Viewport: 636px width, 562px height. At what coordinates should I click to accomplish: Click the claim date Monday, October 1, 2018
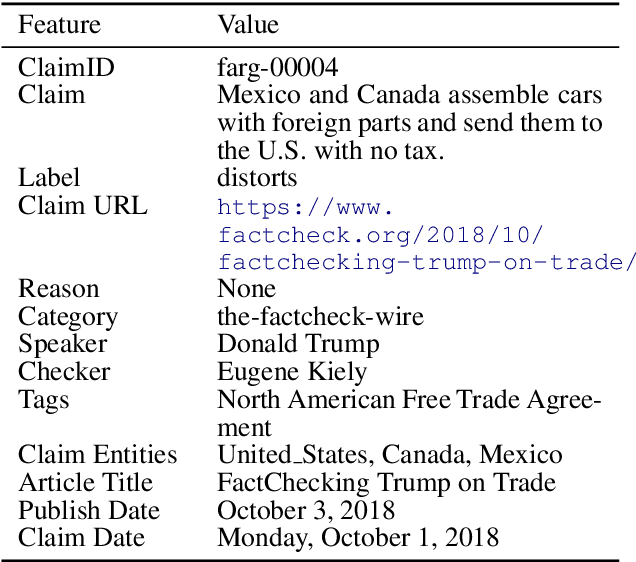358,537
